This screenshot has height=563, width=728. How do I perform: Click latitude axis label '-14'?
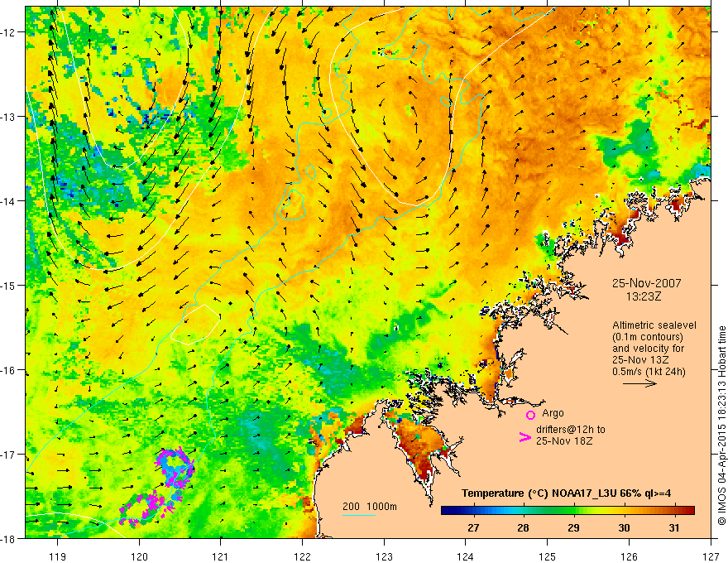point(8,201)
